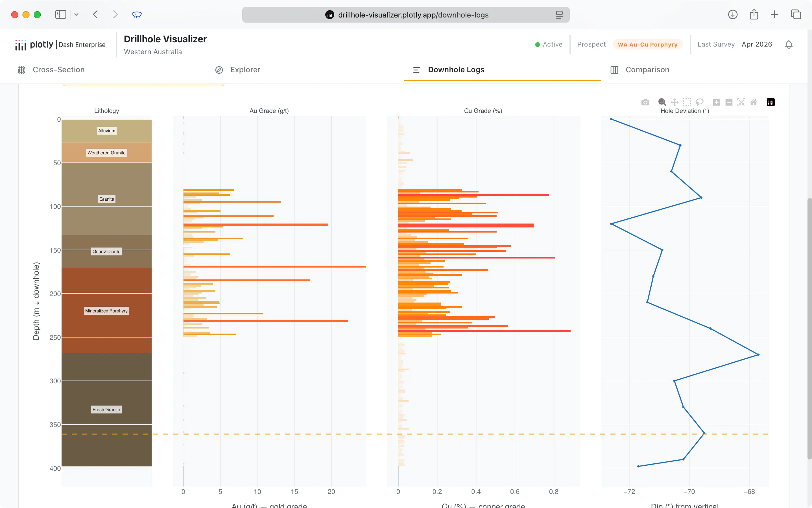The image size is (812, 508).
Task: Click the Weathered Granite lithology label
Action: [x=106, y=153]
